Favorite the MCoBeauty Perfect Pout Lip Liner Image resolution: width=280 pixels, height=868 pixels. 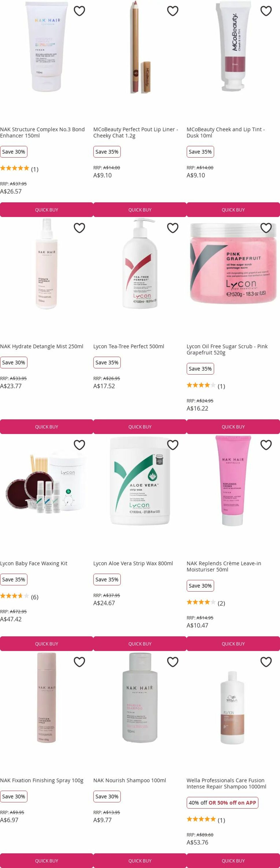173,11
